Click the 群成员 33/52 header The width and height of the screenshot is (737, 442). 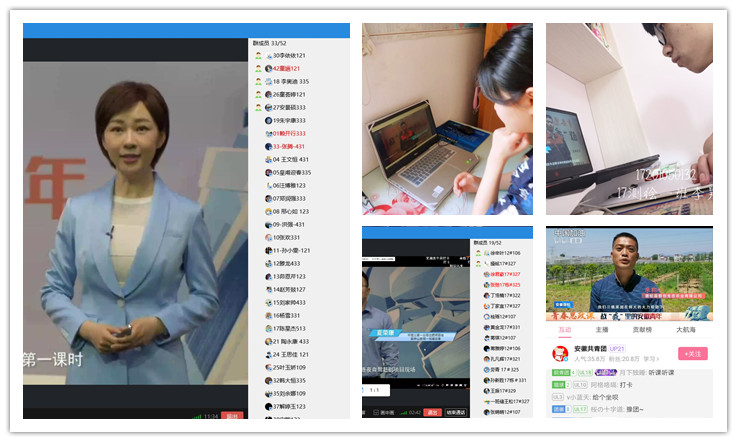click(x=270, y=44)
